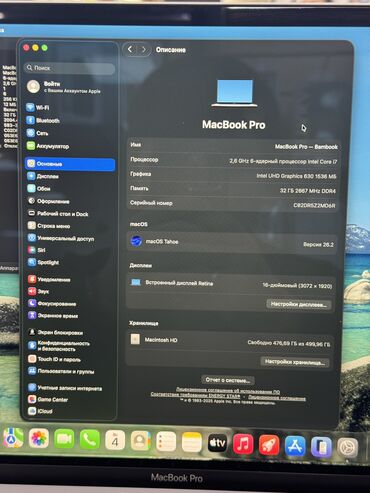Click the Настройки дисплеев button
The image size is (370, 493).
click(x=298, y=304)
